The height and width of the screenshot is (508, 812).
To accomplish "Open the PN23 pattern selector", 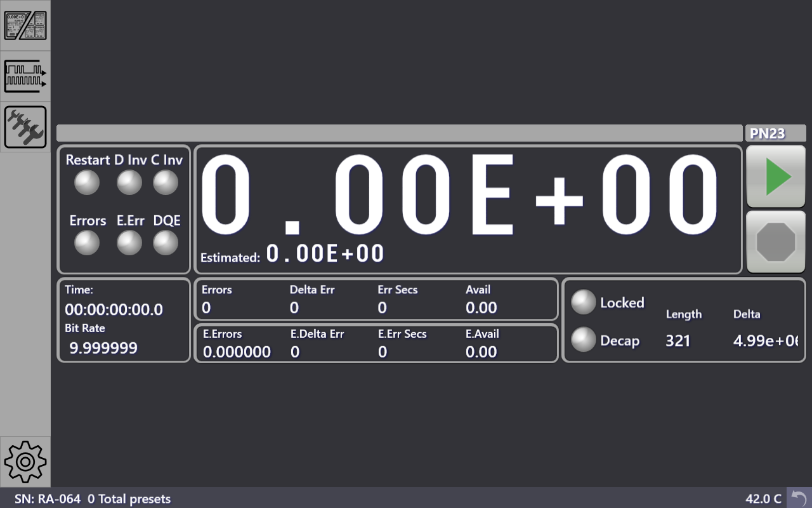I will click(x=775, y=133).
